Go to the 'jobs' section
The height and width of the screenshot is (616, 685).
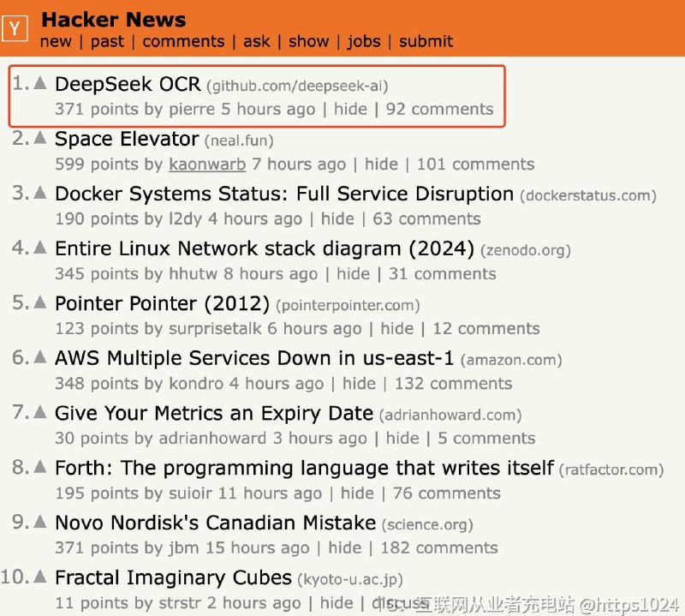364,41
